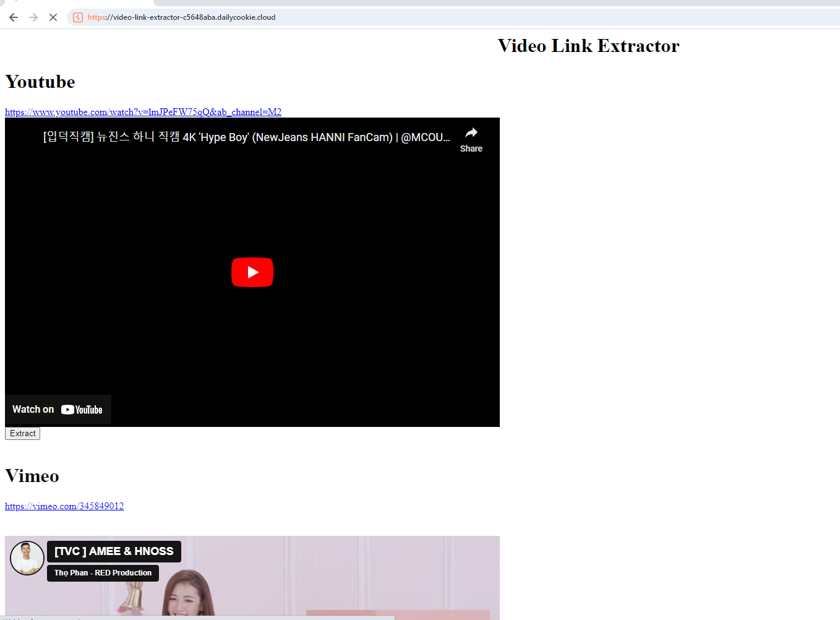This screenshot has height=620, width=840.
Task: Open the vimeo.com/345849012 link
Action: 64,506
